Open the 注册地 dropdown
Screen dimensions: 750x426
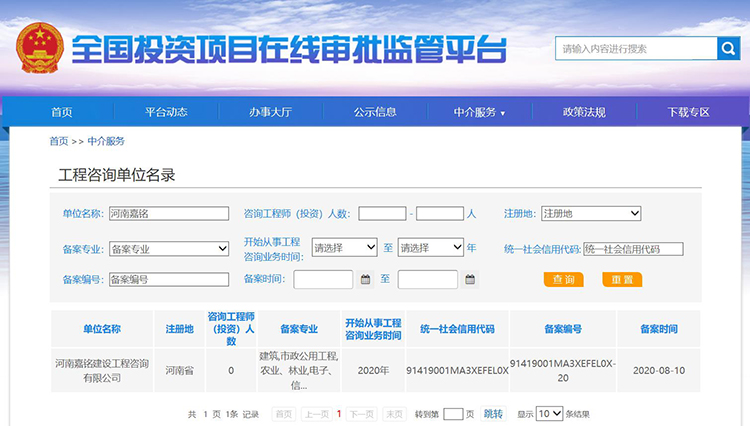click(591, 213)
